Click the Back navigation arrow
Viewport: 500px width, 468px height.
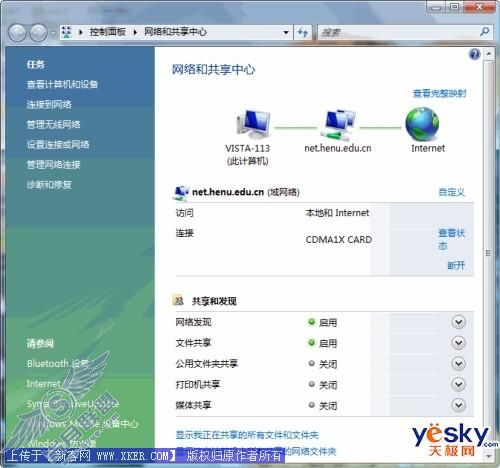tap(17, 33)
